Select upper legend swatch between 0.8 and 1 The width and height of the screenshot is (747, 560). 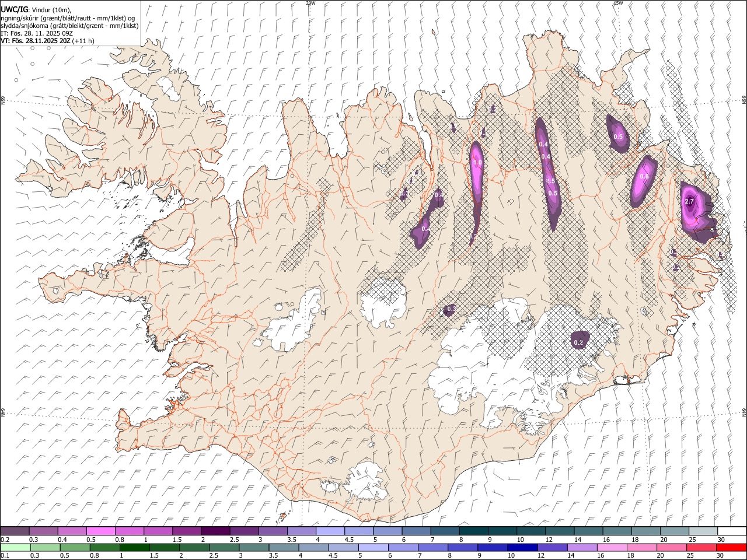(x=129, y=531)
